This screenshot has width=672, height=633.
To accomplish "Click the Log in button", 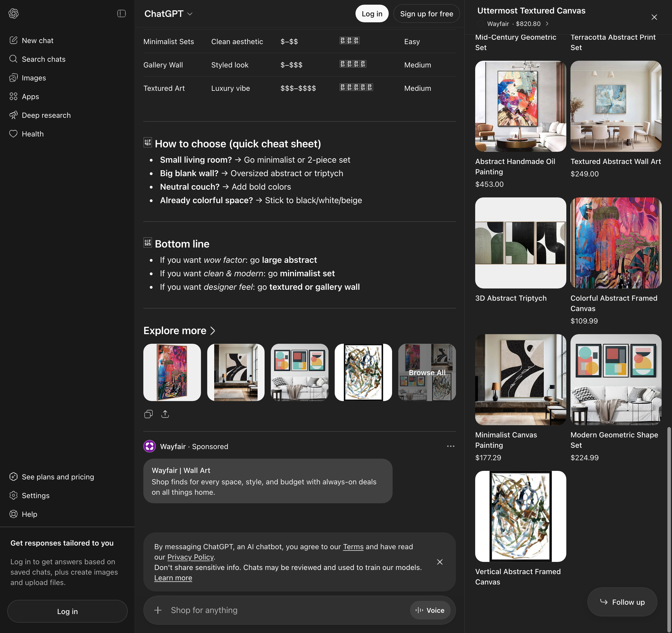I will tap(372, 13).
